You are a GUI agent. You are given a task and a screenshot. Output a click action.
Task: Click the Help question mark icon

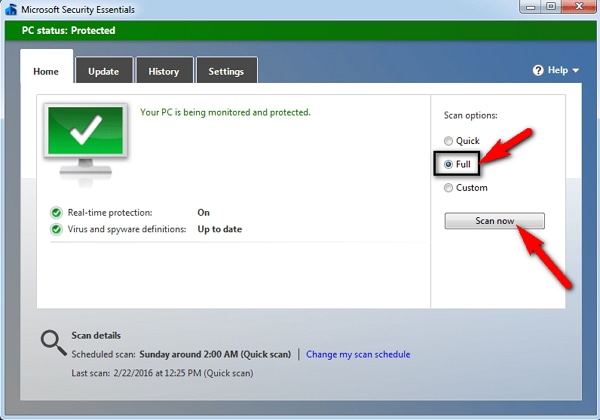[538, 70]
